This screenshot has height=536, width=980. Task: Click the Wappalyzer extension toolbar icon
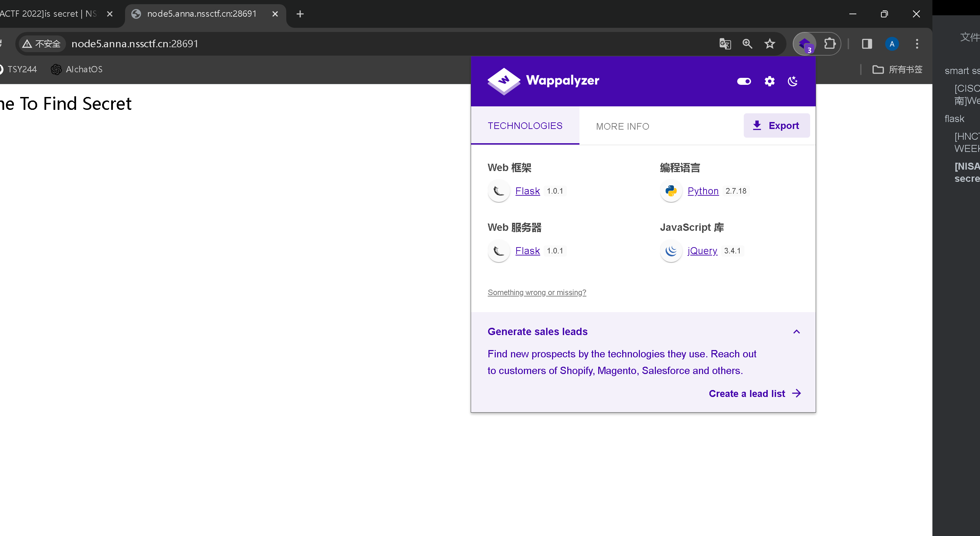pos(804,44)
